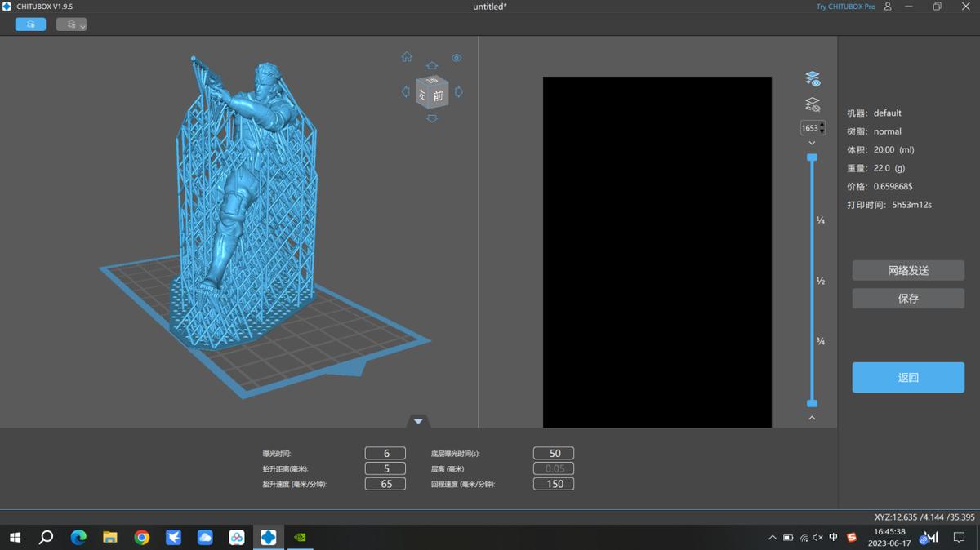This screenshot has height=550, width=980.
Task: Click the 网络发送 network send button
Action: pyautogui.click(x=908, y=270)
